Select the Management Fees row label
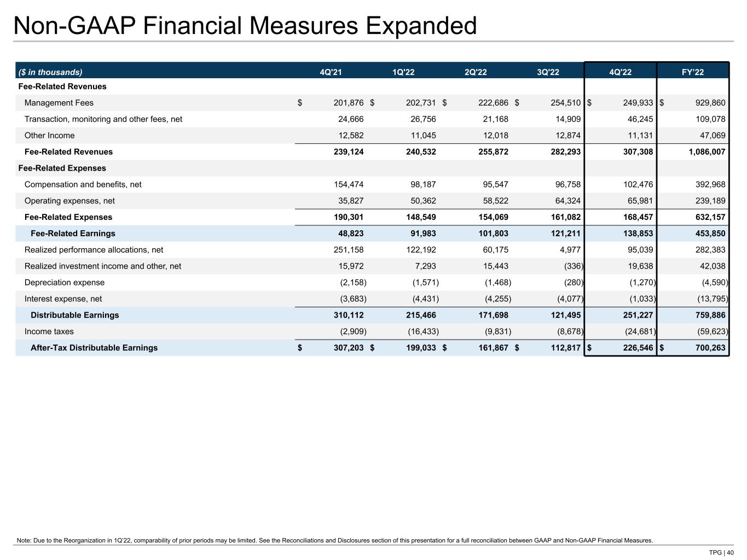 tap(59, 103)
